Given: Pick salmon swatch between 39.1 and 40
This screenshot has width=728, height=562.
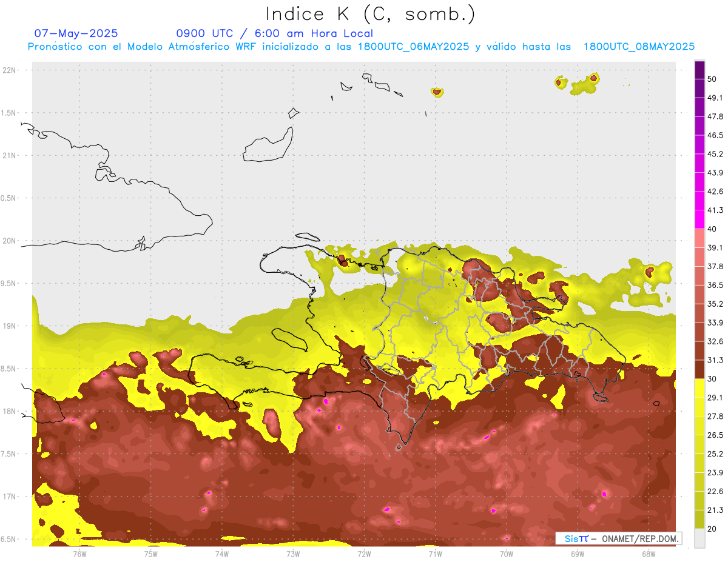Looking at the screenshot, I should 699,238.
